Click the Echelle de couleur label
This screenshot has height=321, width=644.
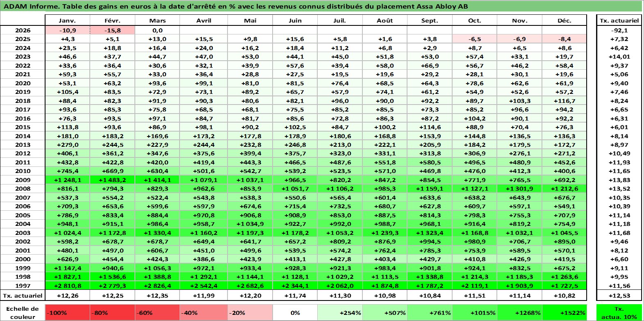coord(23,312)
